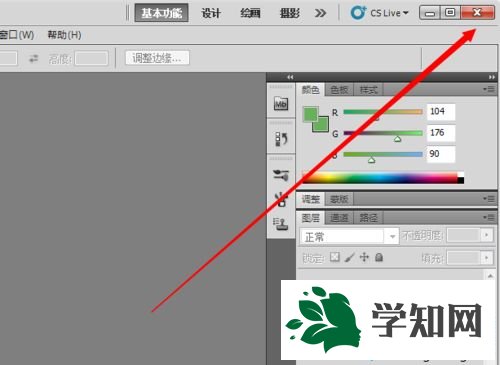Click the R value field showing 104
The width and height of the screenshot is (500, 365).
pos(441,111)
